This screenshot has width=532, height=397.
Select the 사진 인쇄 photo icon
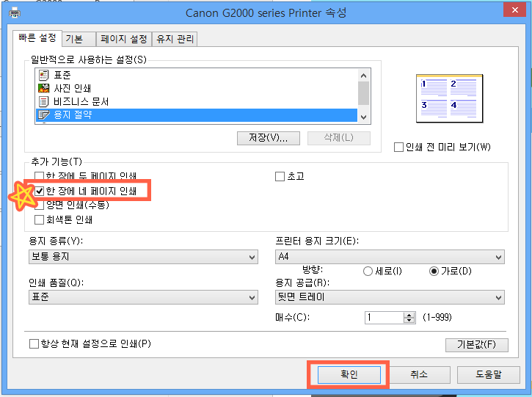pyautogui.click(x=44, y=88)
